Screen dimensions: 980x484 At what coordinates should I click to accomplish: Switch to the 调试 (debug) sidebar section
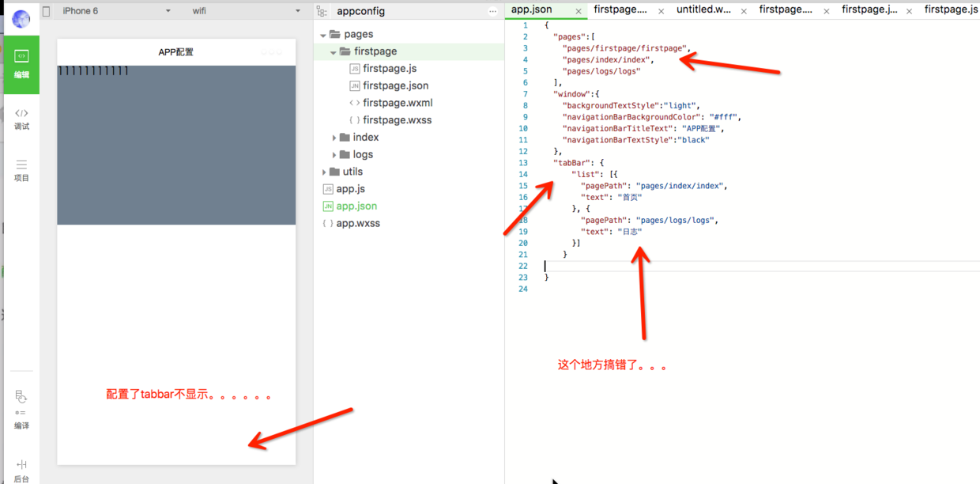[x=21, y=119]
